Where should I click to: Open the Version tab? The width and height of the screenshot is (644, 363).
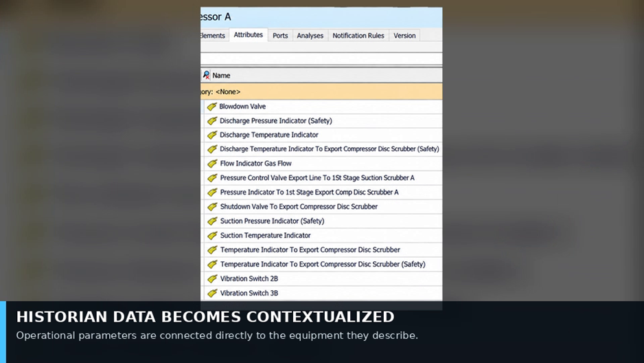click(x=404, y=36)
